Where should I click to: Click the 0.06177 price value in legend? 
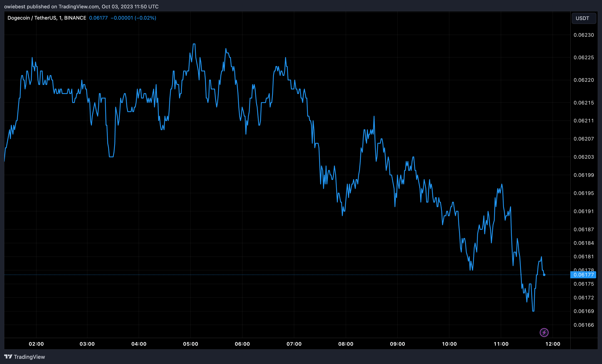(99, 18)
